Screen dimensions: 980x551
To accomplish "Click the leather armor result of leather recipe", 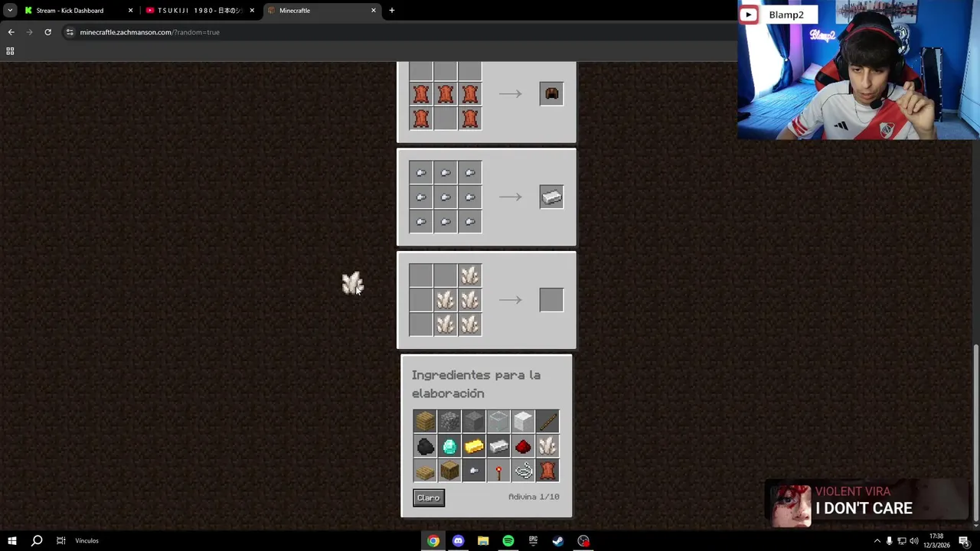I will [551, 93].
